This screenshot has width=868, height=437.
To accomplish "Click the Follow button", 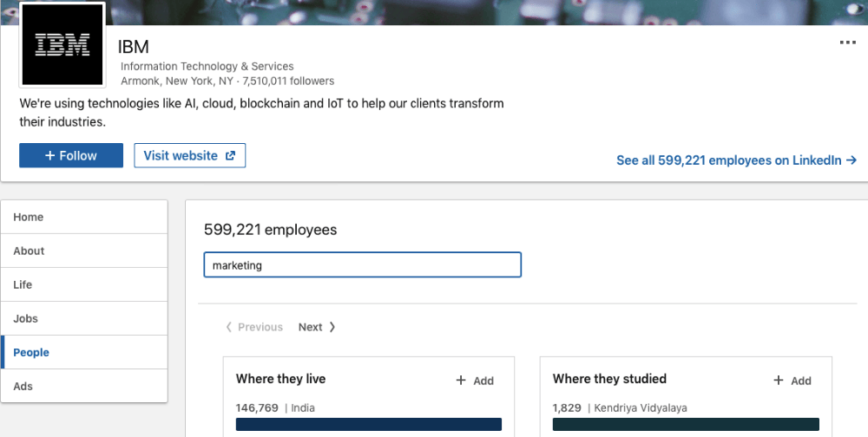I will [71, 156].
